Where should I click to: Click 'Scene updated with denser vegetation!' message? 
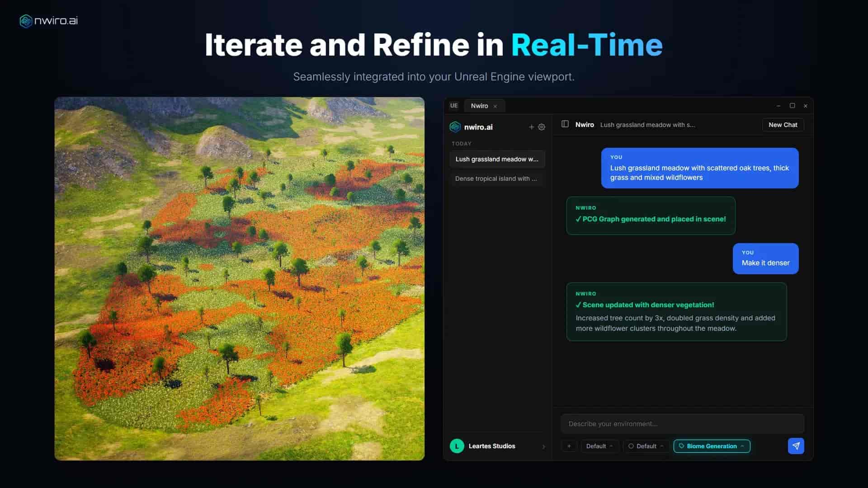pos(676,312)
